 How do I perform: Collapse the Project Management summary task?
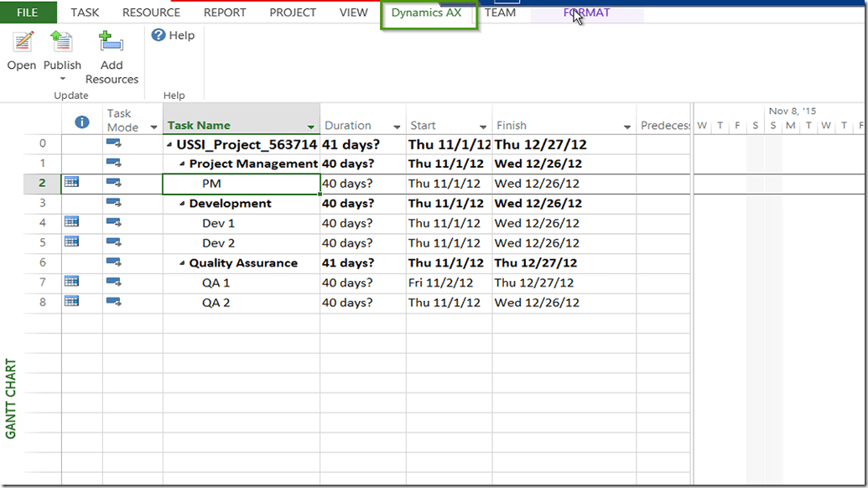click(x=182, y=164)
